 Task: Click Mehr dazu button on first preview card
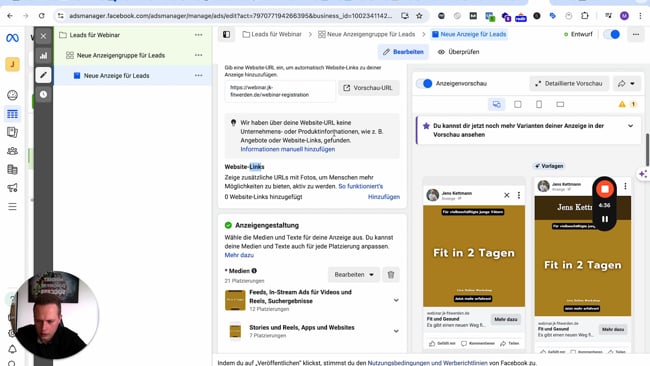(x=506, y=319)
